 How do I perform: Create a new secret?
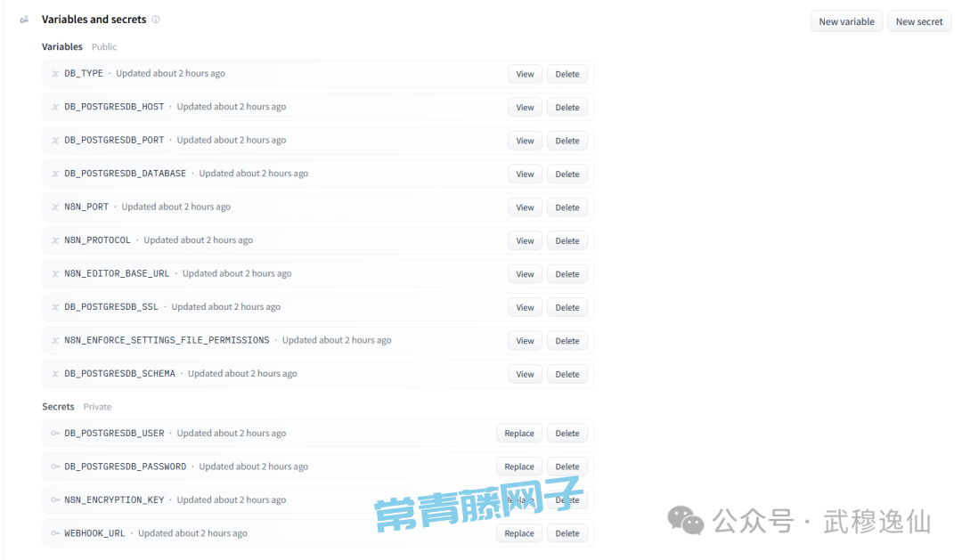[918, 21]
